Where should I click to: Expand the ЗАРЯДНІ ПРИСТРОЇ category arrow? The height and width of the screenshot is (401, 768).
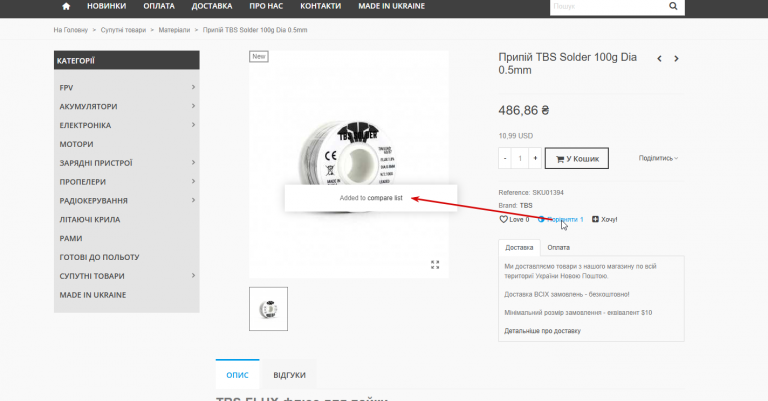(x=193, y=163)
